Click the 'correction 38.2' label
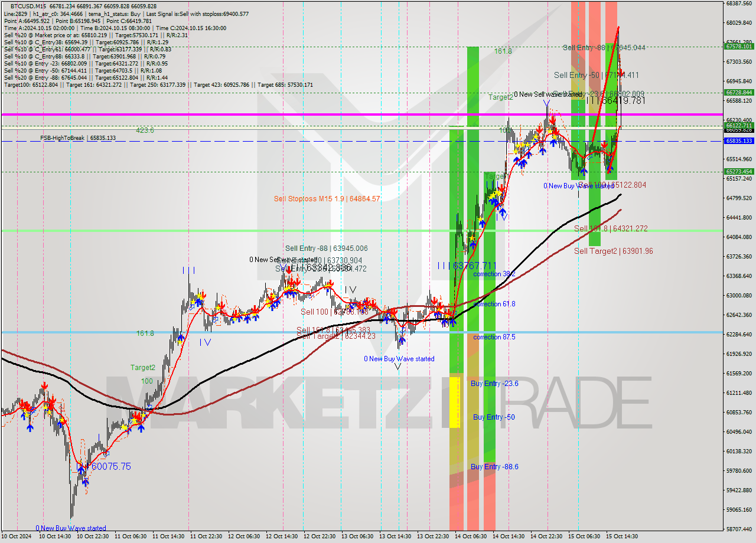 tap(494, 274)
